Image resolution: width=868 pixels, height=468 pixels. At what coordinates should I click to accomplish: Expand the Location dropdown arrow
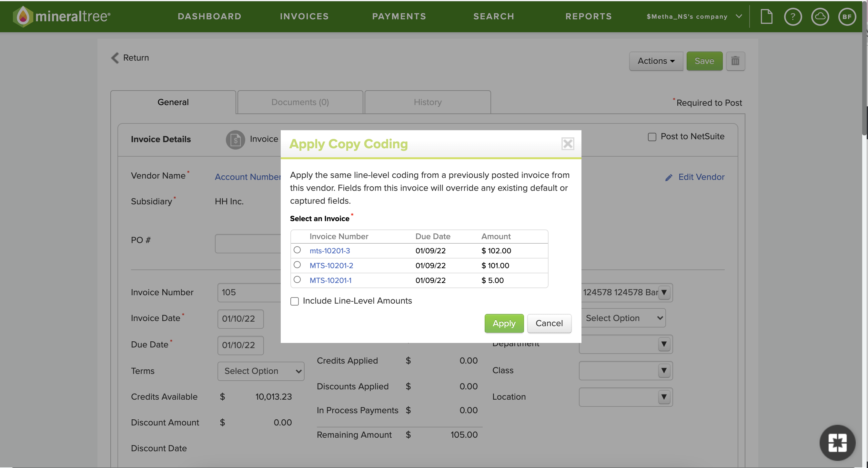click(663, 397)
